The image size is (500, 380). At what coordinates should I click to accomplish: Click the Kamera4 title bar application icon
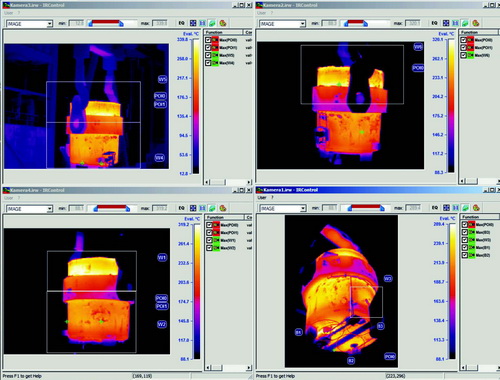(6, 190)
